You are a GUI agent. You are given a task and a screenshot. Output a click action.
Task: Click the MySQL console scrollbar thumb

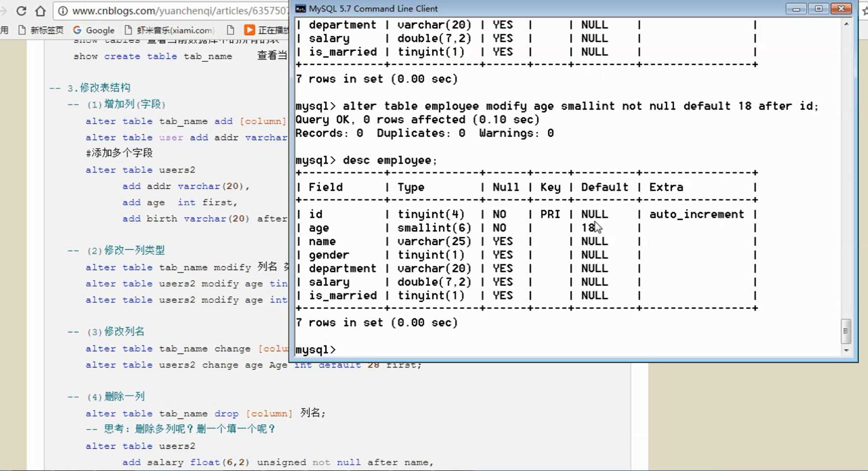pos(846,331)
